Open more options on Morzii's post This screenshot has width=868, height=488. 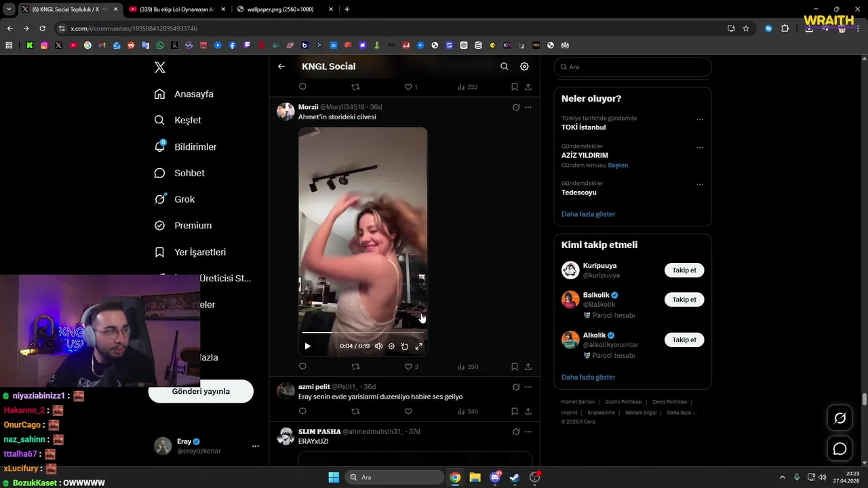[528, 107]
